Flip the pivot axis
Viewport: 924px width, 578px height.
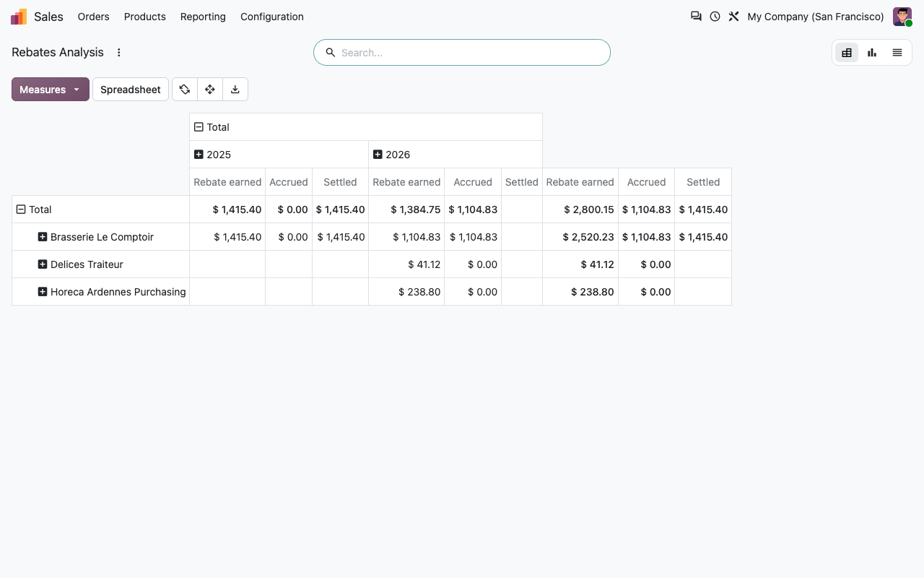[185, 90]
